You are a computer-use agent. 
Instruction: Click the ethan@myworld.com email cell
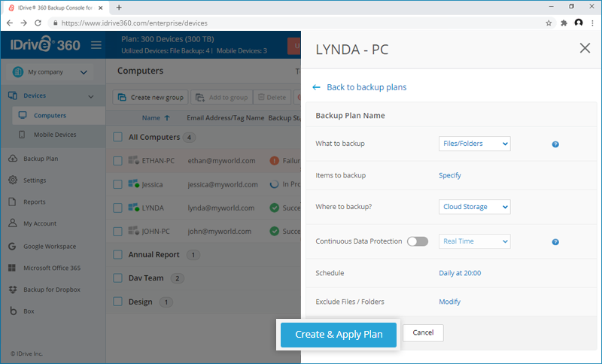tap(221, 161)
